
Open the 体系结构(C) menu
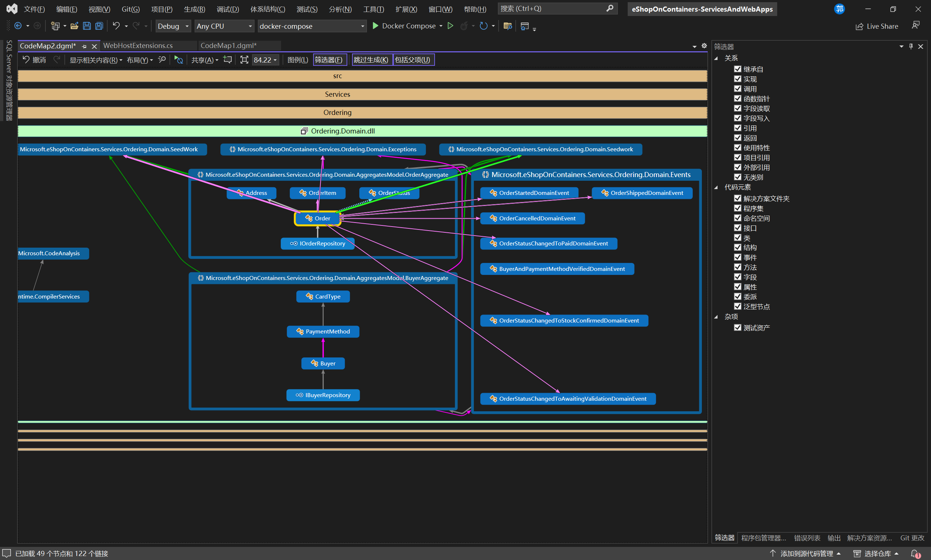[268, 9]
